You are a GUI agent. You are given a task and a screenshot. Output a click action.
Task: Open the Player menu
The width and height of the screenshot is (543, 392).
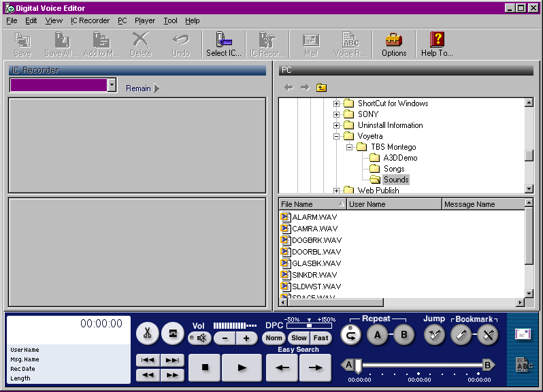pos(144,20)
